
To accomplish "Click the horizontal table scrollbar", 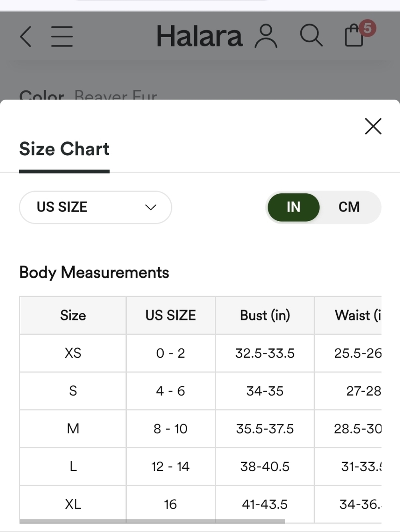I will tap(152, 521).
